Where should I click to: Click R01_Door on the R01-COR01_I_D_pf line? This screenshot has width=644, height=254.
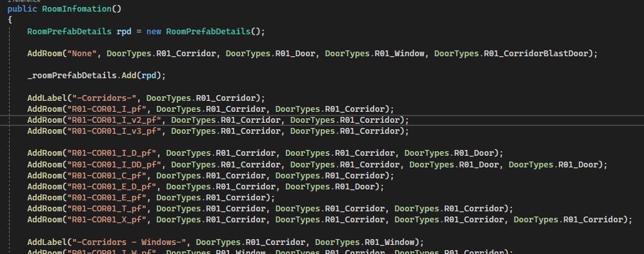click(474, 153)
